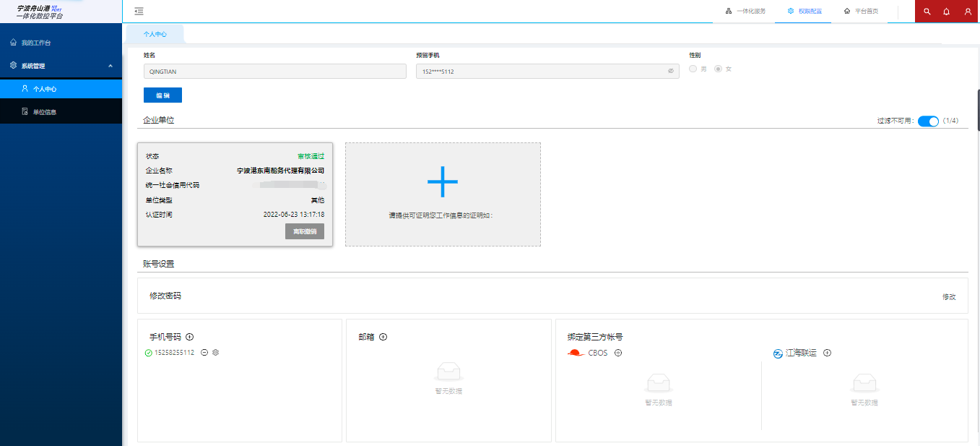The width and height of the screenshot is (980, 446).
Task: Click the add icon beside 江海联运
Action: click(828, 353)
